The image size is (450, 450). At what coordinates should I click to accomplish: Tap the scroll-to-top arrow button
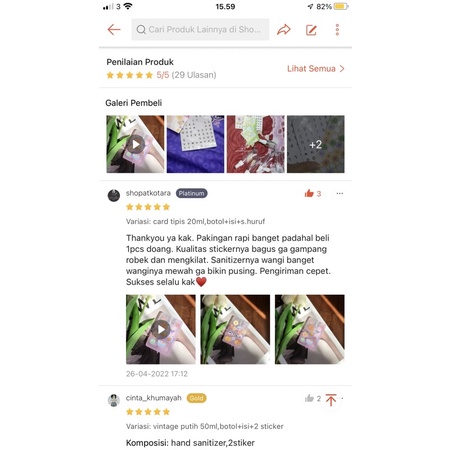point(331,400)
